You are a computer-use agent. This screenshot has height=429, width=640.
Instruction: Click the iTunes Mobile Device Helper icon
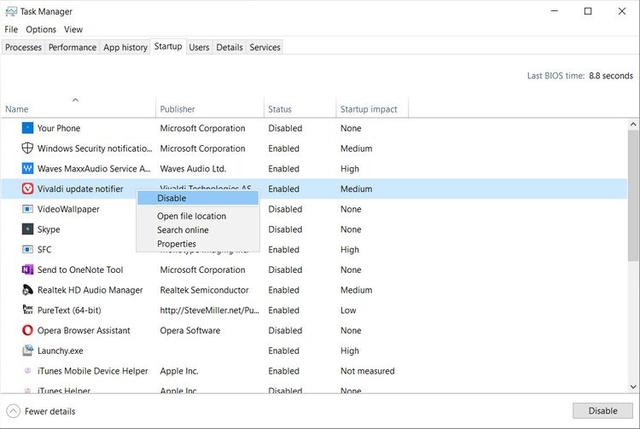(x=27, y=371)
